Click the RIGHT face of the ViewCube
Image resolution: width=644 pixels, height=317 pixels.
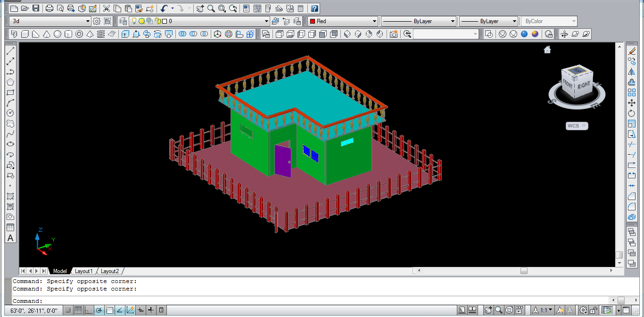pos(584,85)
